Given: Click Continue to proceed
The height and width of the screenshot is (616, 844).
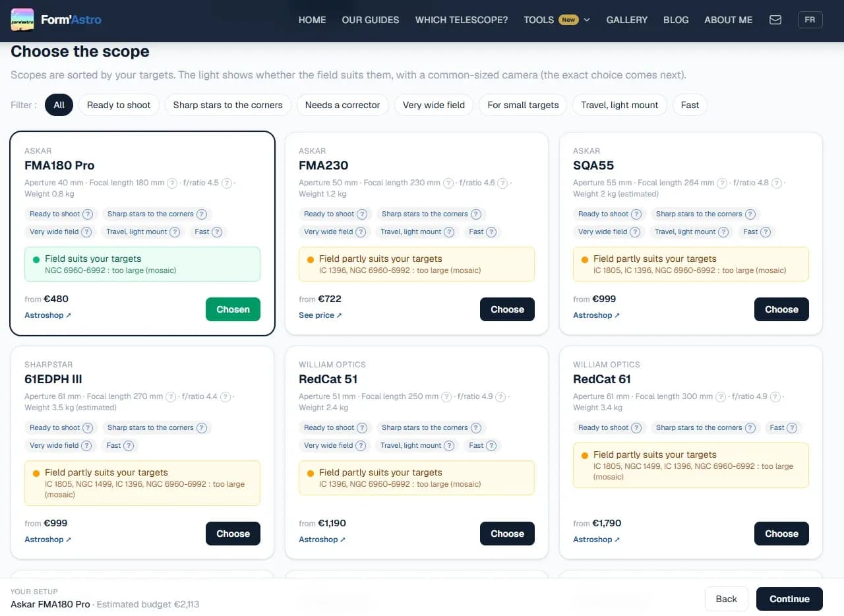Looking at the screenshot, I should pyautogui.click(x=789, y=599).
